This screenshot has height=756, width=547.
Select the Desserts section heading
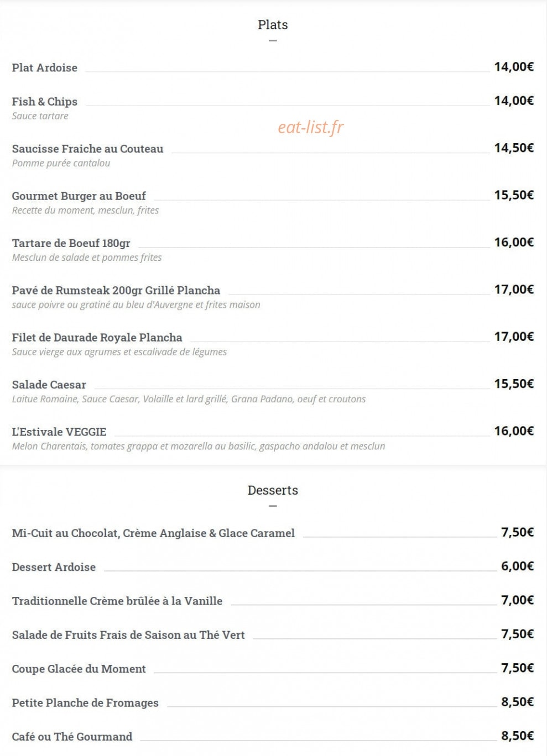[273, 490]
